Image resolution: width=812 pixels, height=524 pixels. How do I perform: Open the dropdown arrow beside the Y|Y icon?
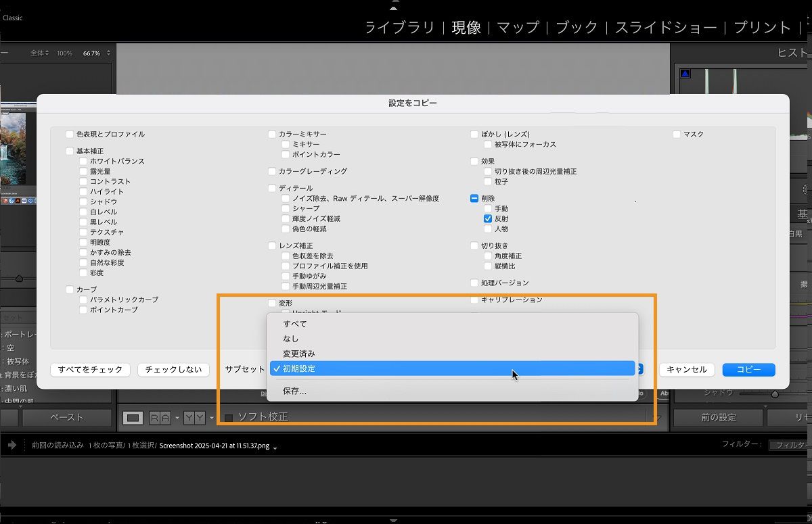click(211, 416)
